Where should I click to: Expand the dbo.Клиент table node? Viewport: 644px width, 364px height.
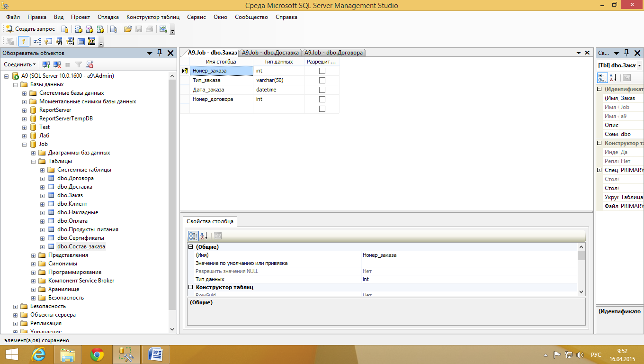coord(43,204)
